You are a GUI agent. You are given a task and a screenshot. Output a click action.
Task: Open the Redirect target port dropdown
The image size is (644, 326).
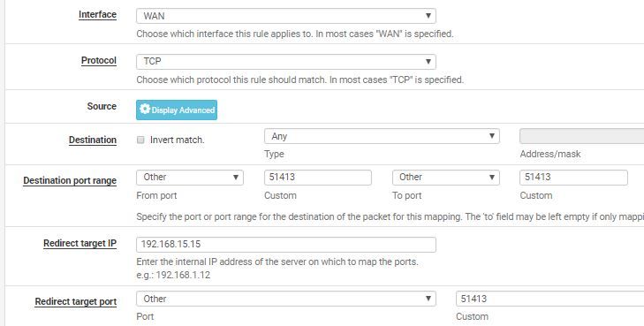pyautogui.click(x=286, y=299)
